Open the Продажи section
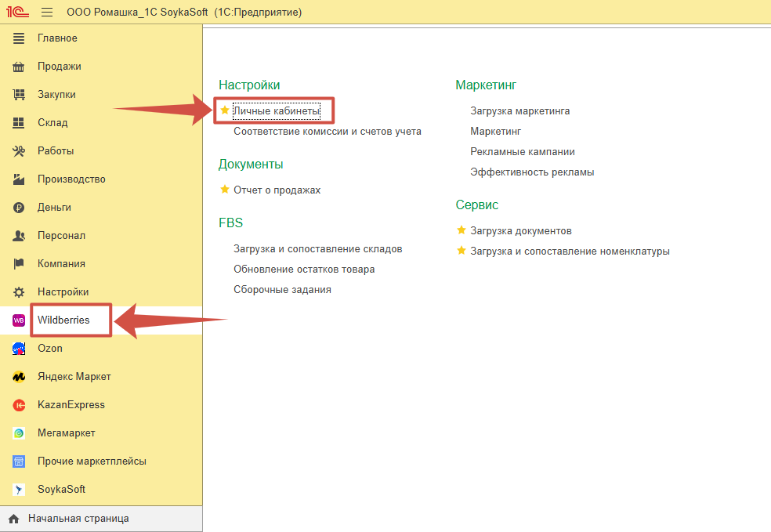The height and width of the screenshot is (532, 771). [59, 67]
